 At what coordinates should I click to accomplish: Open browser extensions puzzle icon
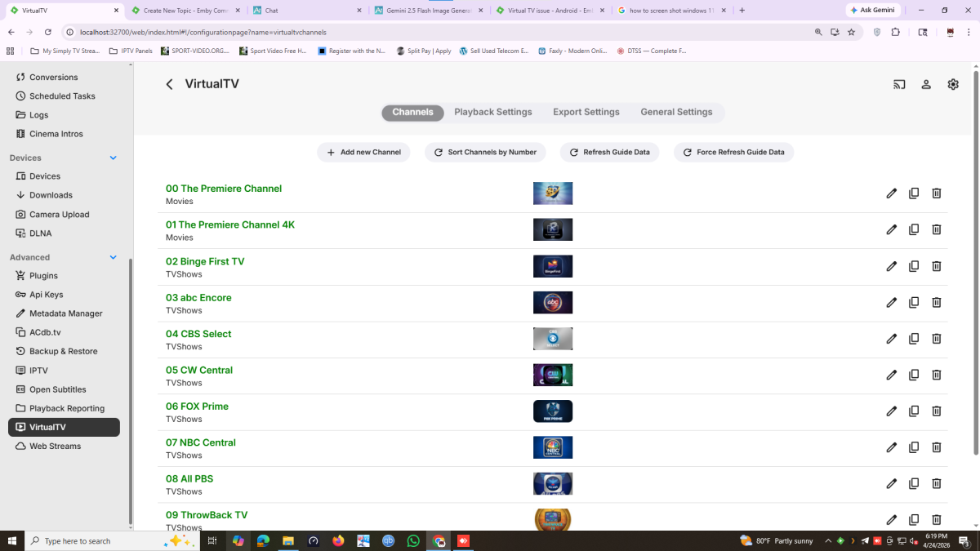[895, 32]
